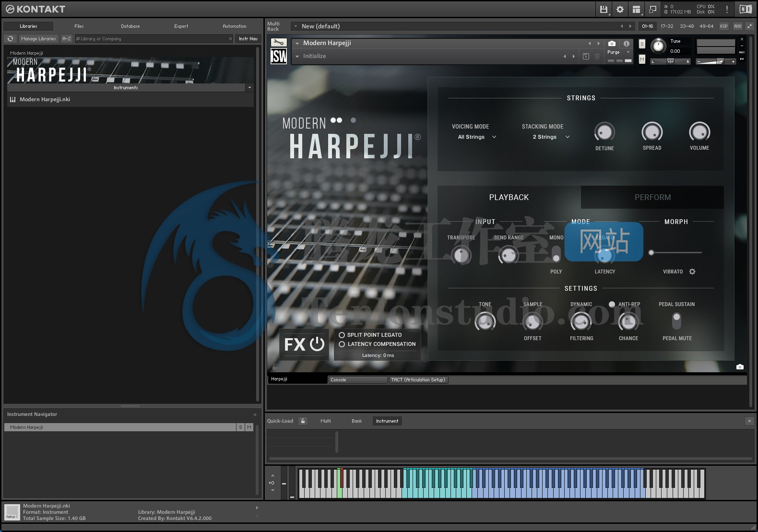
Task: Click the refresh libraries icon
Action: tap(11, 39)
